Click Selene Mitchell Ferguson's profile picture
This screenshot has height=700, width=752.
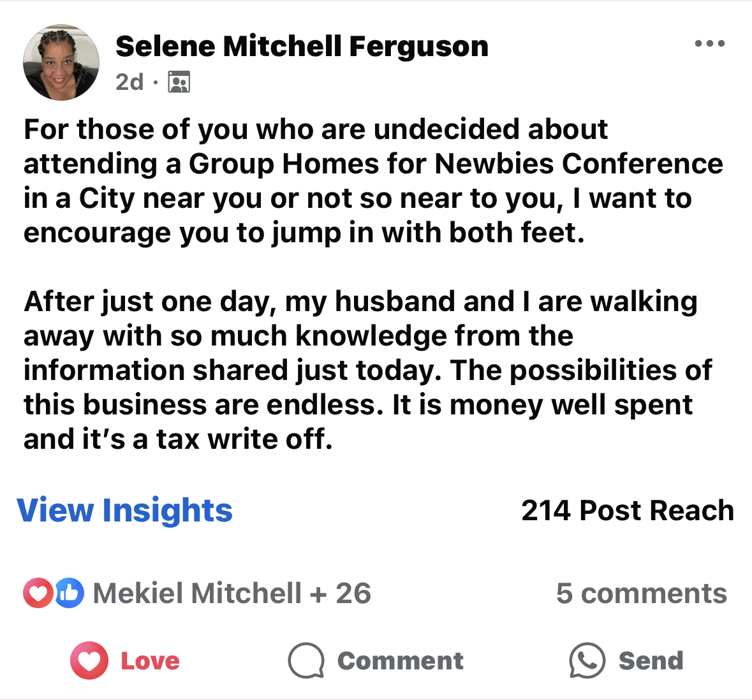61,62
